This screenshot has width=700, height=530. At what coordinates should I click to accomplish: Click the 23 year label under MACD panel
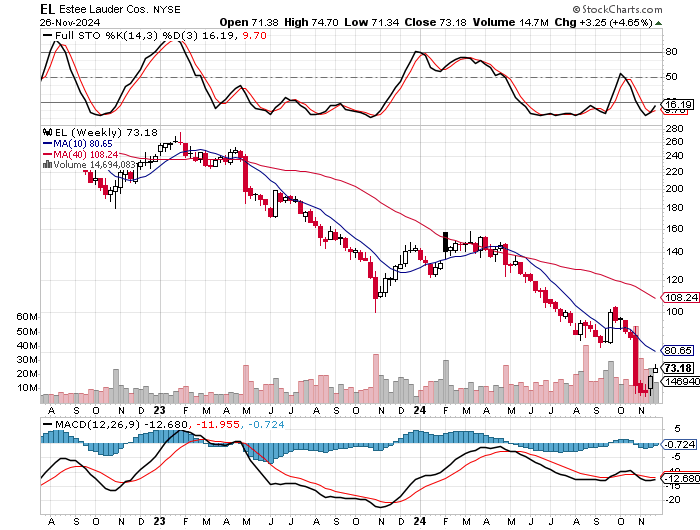(x=159, y=521)
